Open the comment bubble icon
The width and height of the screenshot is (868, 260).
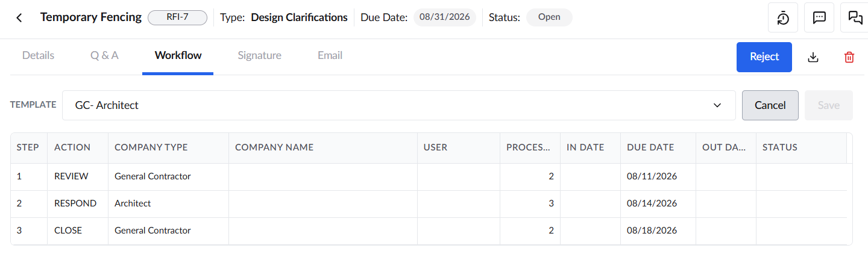pos(819,17)
